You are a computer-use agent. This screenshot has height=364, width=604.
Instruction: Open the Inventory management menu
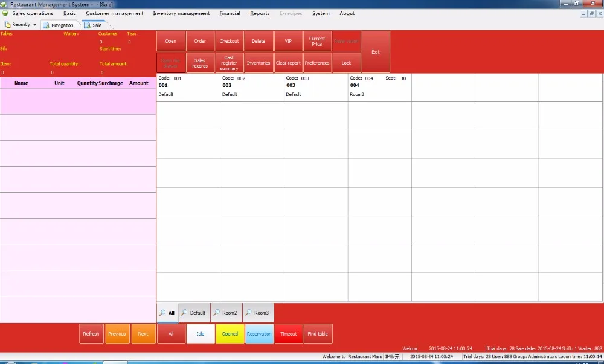pos(181,13)
